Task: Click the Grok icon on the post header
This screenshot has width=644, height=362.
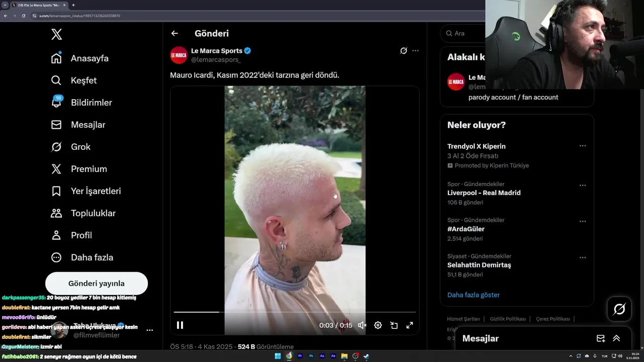Action: pos(404,51)
